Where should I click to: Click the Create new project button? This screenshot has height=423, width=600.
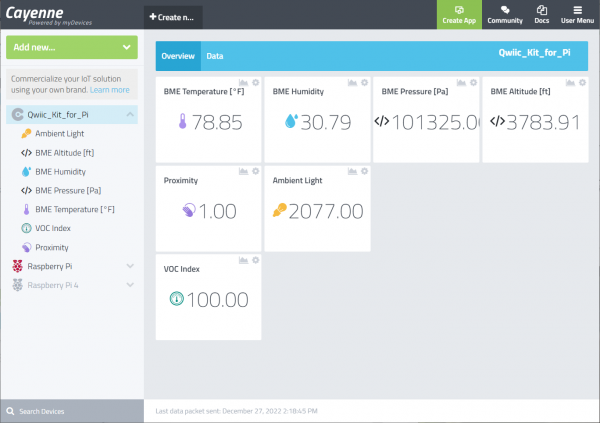(x=173, y=17)
